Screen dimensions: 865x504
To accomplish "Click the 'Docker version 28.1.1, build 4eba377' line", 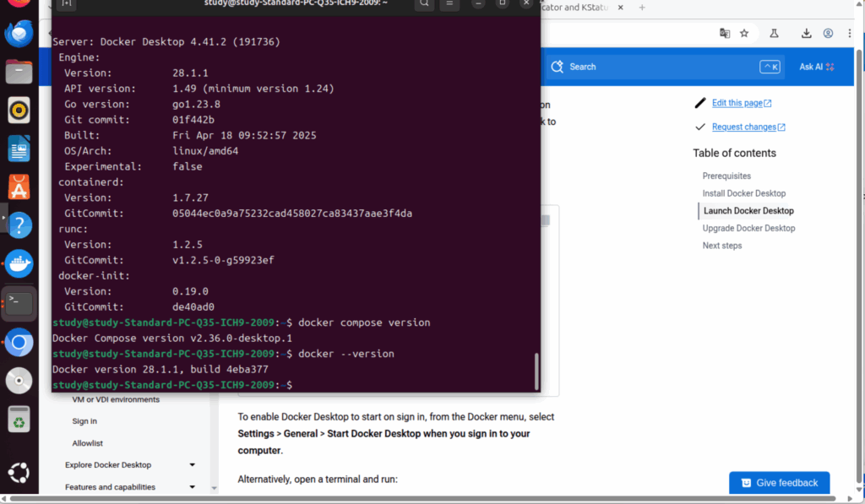I will 160,370.
